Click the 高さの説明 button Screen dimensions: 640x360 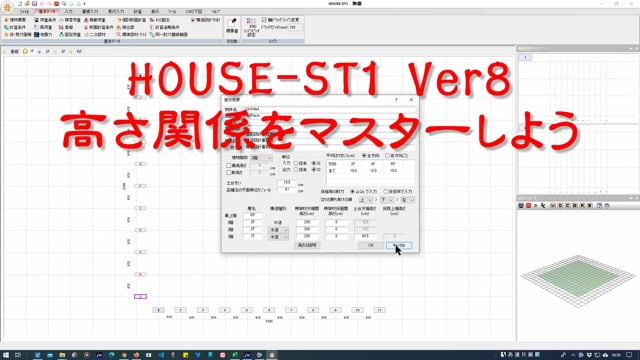tap(307, 245)
